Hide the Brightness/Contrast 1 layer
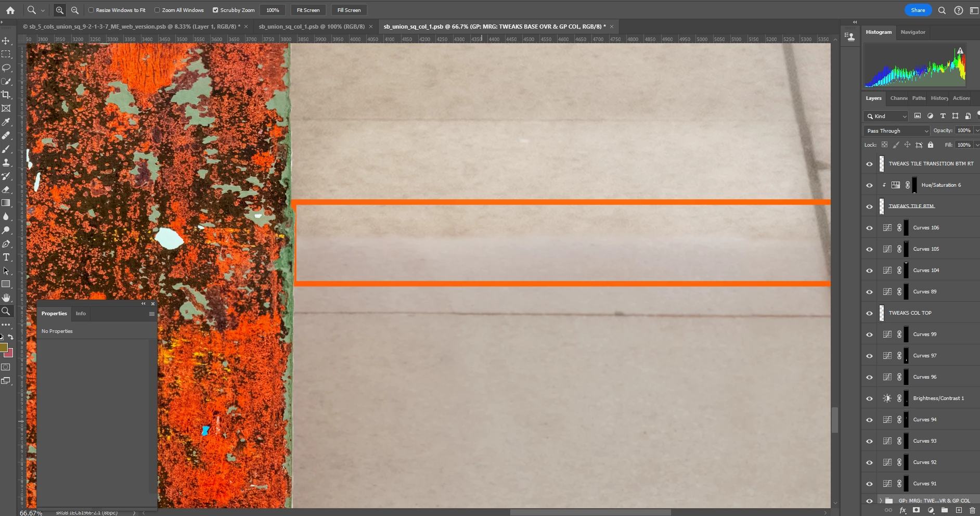 pos(869,398)
